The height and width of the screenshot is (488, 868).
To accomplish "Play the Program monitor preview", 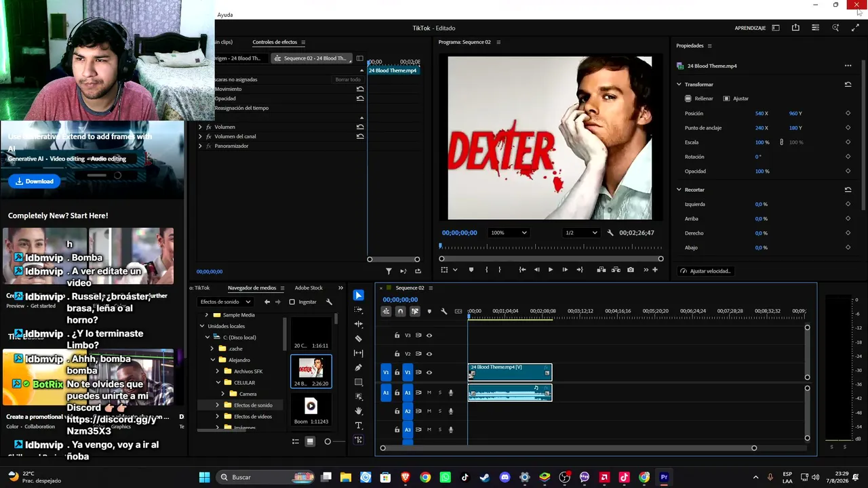I will (x=550, y=270).
